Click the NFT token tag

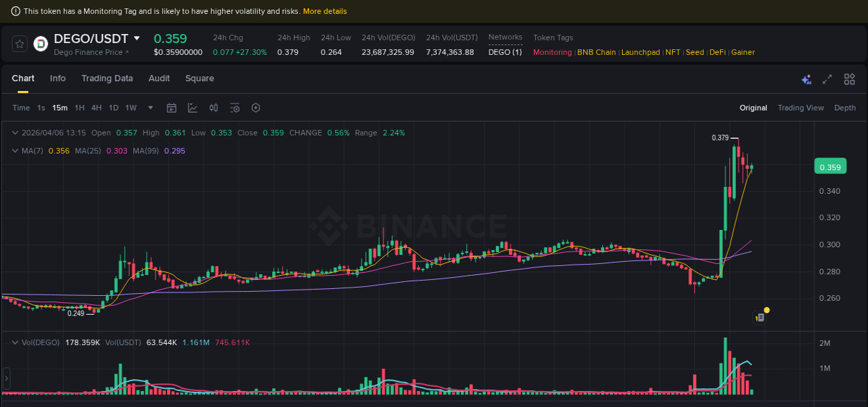(673, 52)
